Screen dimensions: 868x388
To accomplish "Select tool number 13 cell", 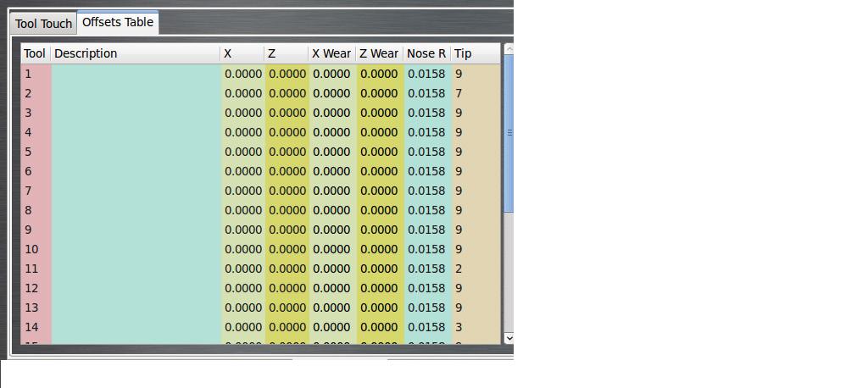I will pyautogui.click(x=36, y=308).
